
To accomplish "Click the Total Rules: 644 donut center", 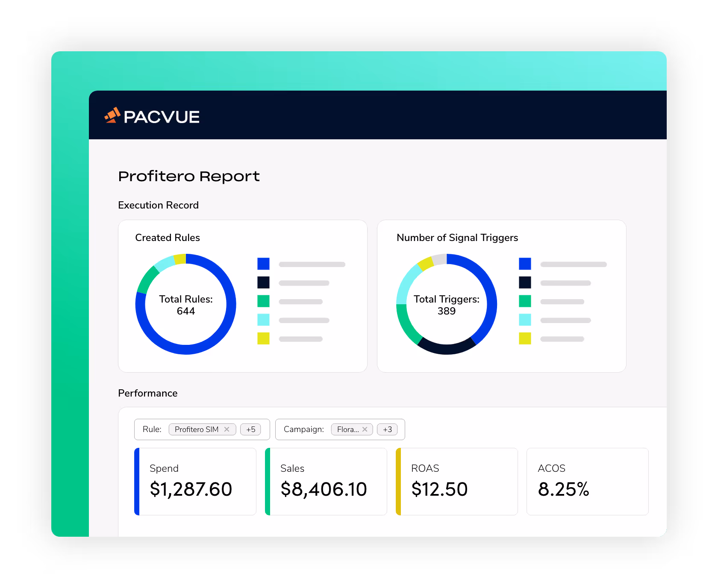I will click(186, 305).
